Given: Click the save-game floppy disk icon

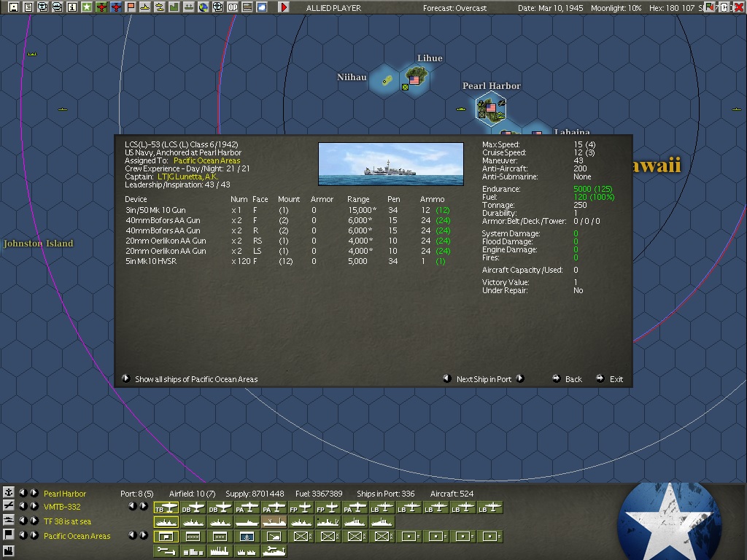Looking at the screenshot, I should coord(14,7).
